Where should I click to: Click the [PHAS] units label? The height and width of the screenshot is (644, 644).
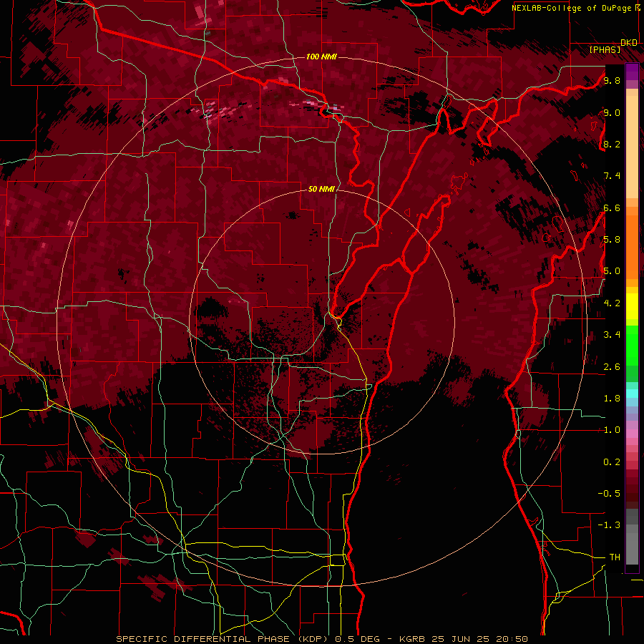[x=605, y=49]
